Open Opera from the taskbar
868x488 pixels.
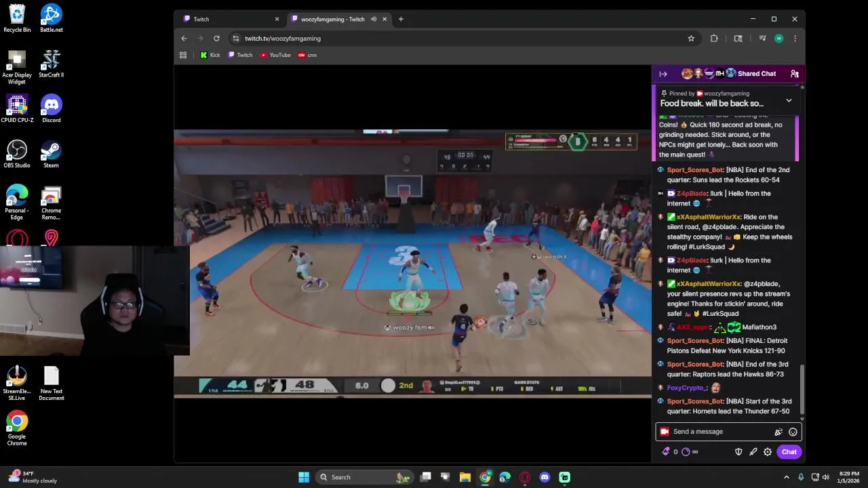(x=525, y=477)
